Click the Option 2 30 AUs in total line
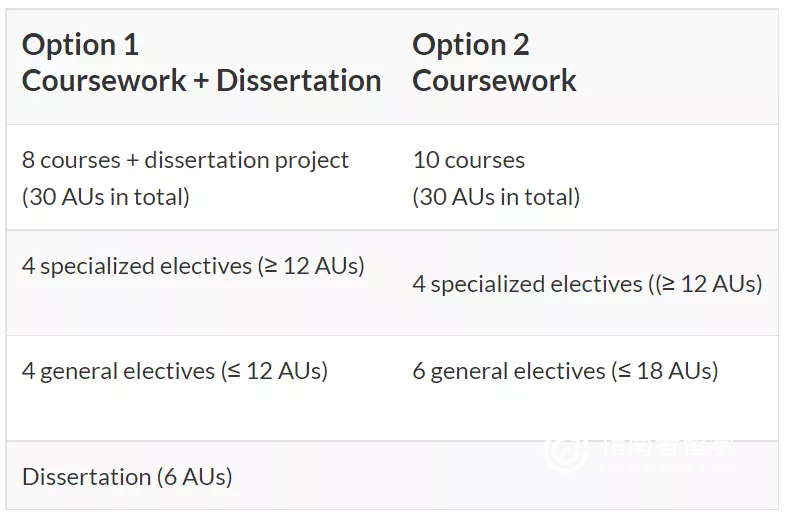787x520 pixels. (496, 197)
